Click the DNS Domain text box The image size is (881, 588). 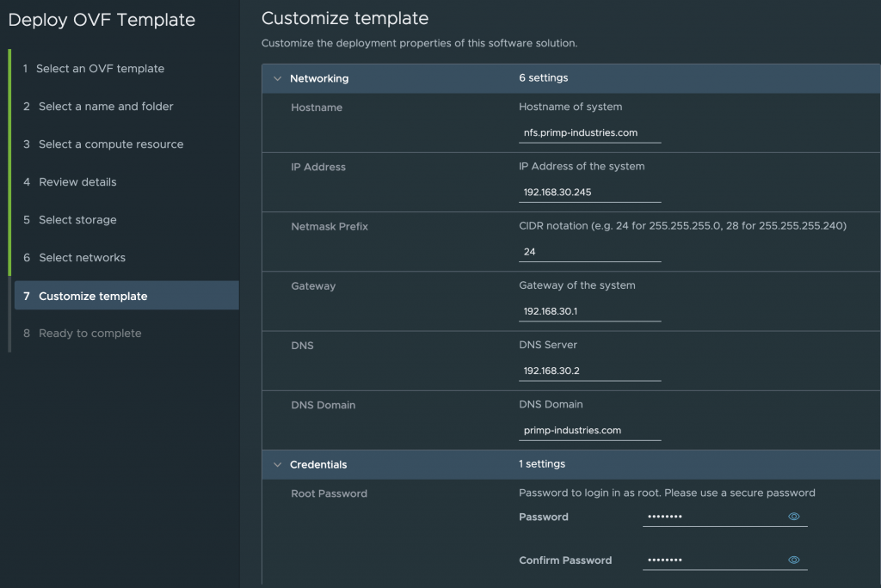589,430
